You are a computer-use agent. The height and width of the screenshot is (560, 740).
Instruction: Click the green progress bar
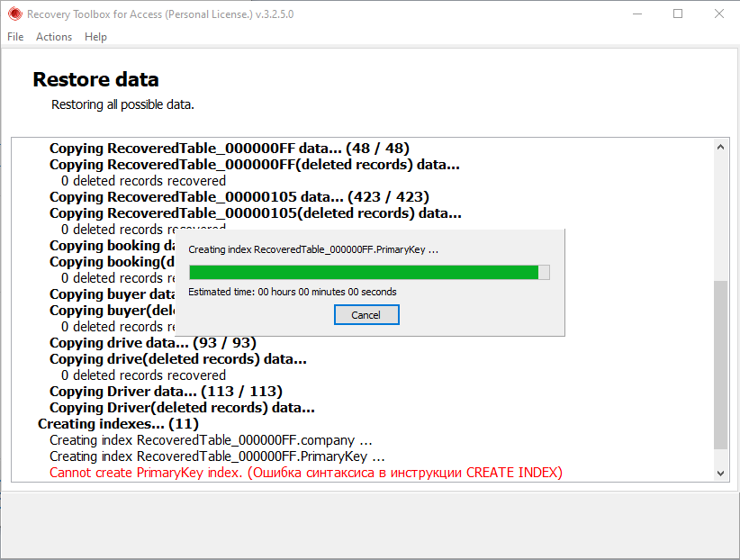[x=360, y=272]
